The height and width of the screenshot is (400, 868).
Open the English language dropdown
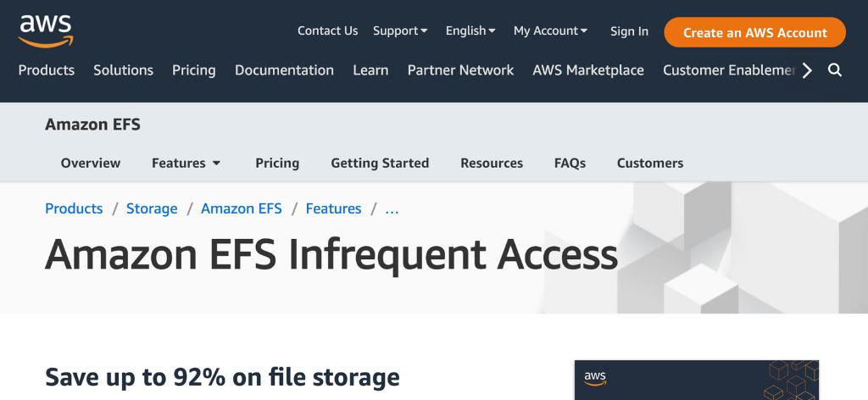coord(470,31)
